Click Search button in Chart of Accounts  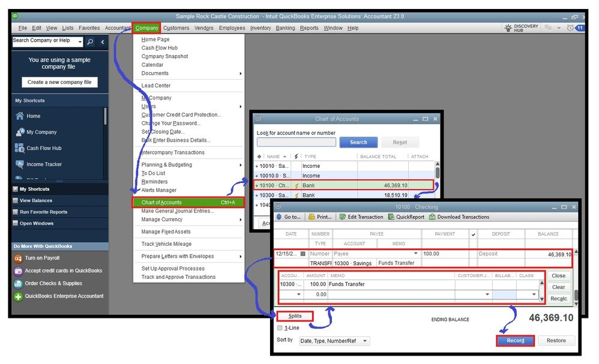click(x=358, y=142)
